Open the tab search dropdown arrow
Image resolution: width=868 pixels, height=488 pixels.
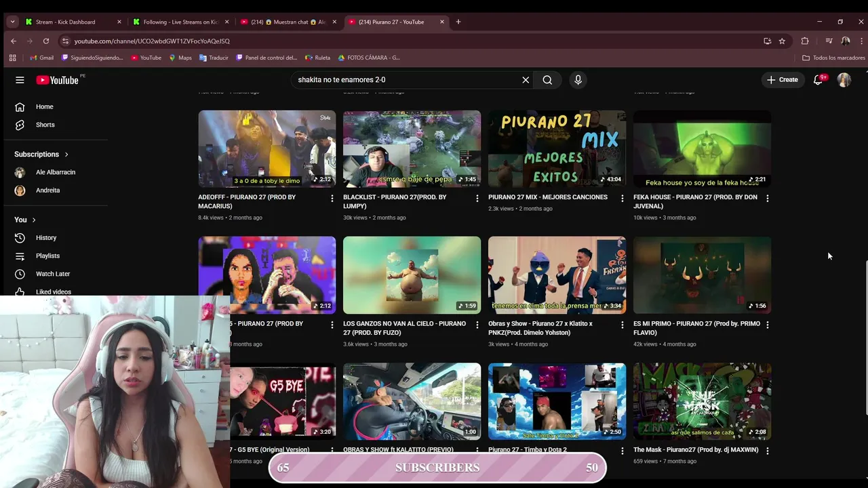click(x=12, y=22)
